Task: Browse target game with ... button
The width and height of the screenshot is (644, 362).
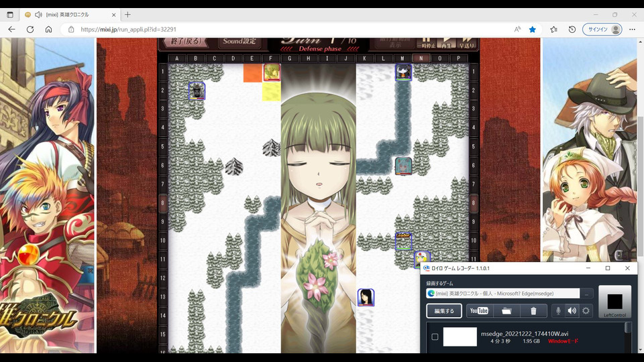Action: [587, 294]
